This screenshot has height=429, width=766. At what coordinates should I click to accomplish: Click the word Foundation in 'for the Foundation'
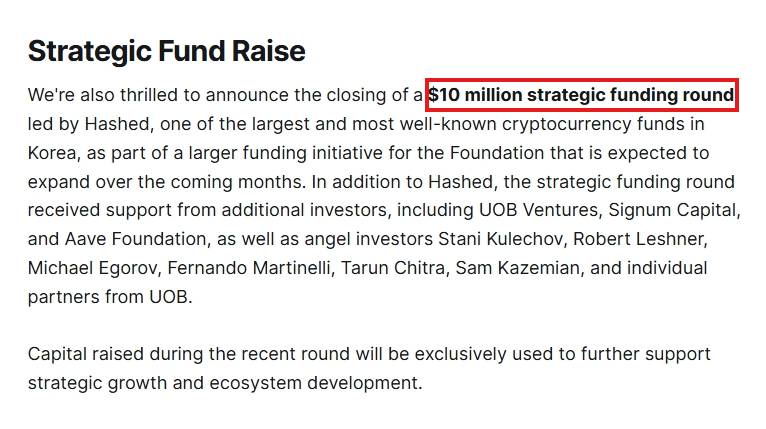point(497,153)
